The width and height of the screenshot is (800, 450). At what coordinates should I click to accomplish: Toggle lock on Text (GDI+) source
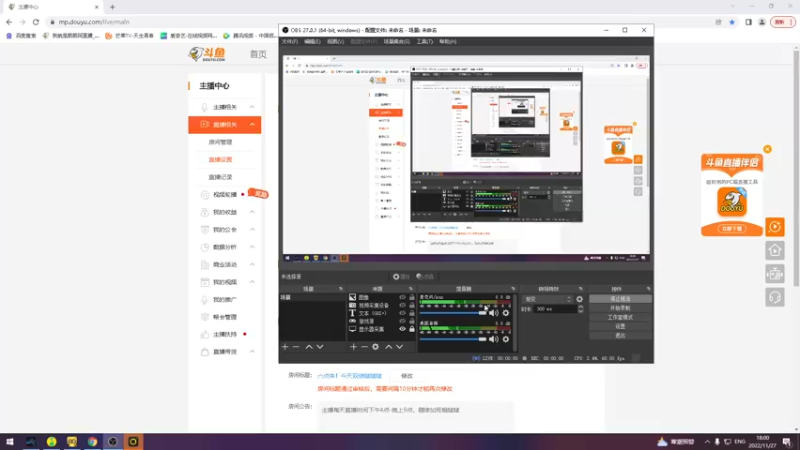pyautogui.click(x=412, y=313)
